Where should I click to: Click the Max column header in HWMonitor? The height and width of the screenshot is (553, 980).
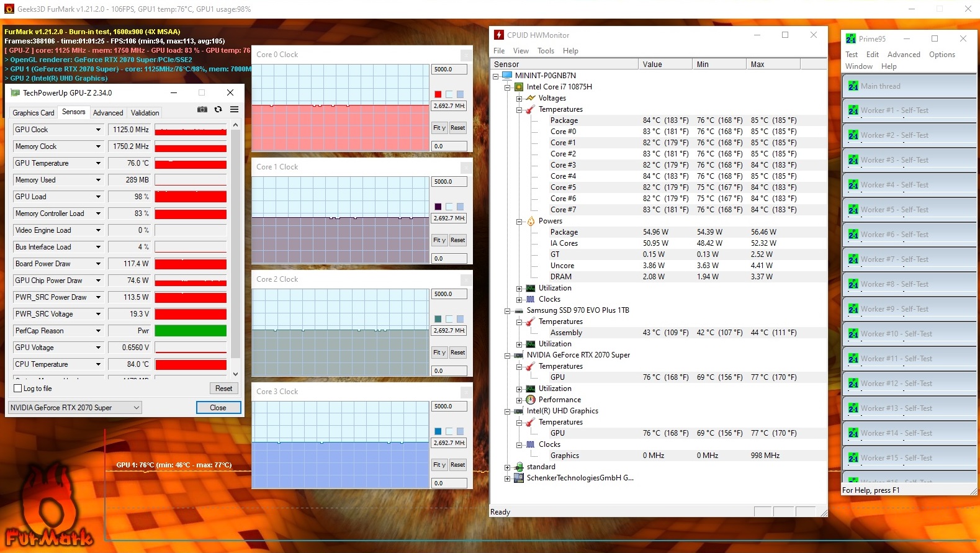click(773, 64)
